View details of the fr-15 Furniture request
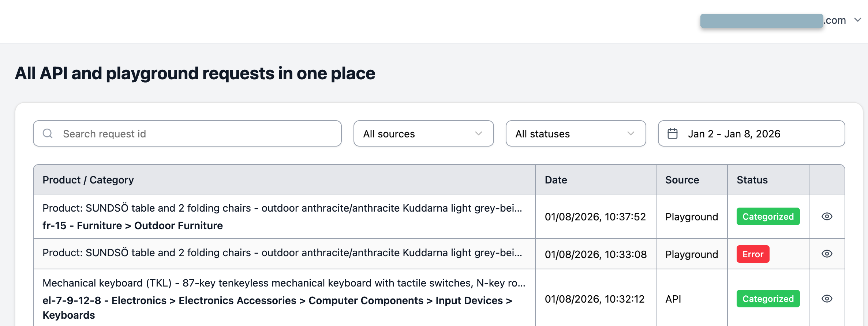The image size is (868, 326). [827, 216]
